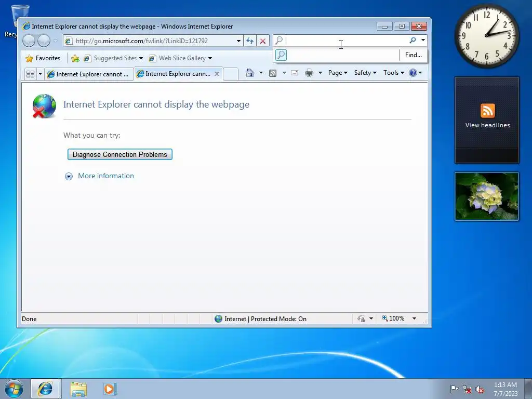Expand the More information arrow icon
The width and height of the screenshot is (532, 399).
point(69,176)
